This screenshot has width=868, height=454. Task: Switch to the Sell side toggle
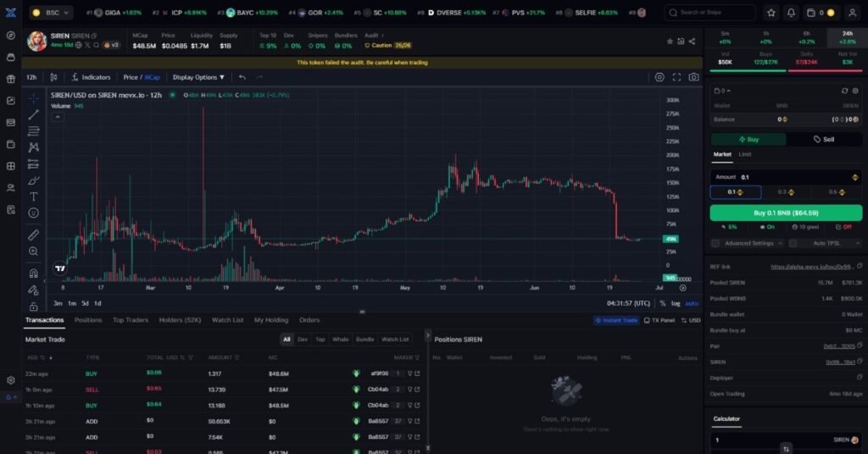(x=824, y=140)
